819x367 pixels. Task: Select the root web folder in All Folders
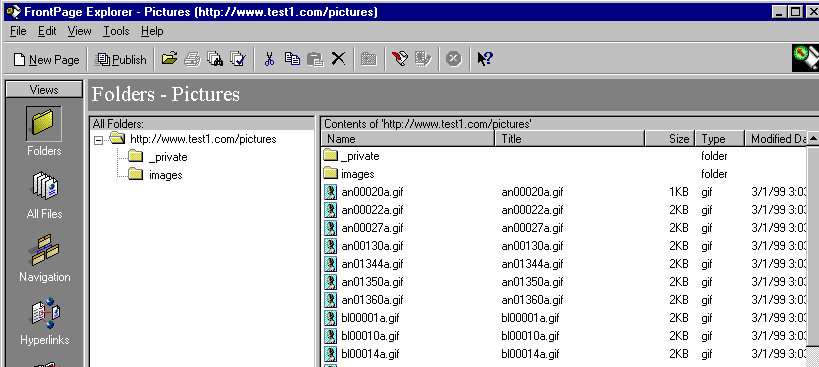click(203, 139)
